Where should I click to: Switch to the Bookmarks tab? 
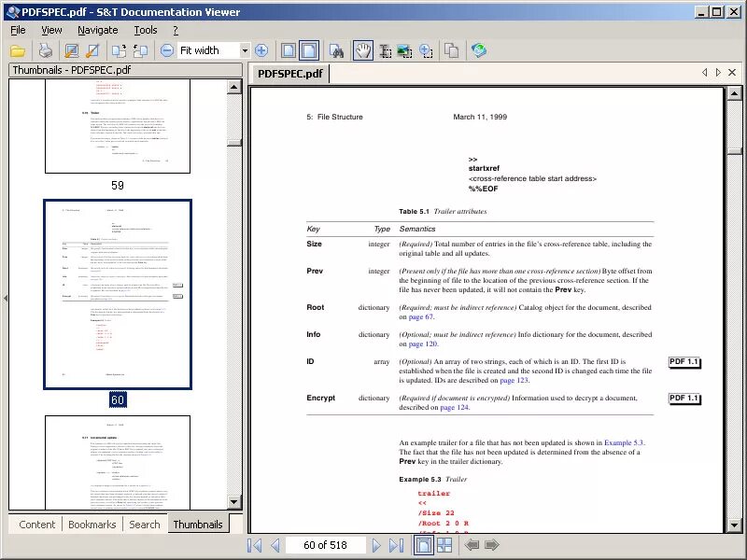92,525
